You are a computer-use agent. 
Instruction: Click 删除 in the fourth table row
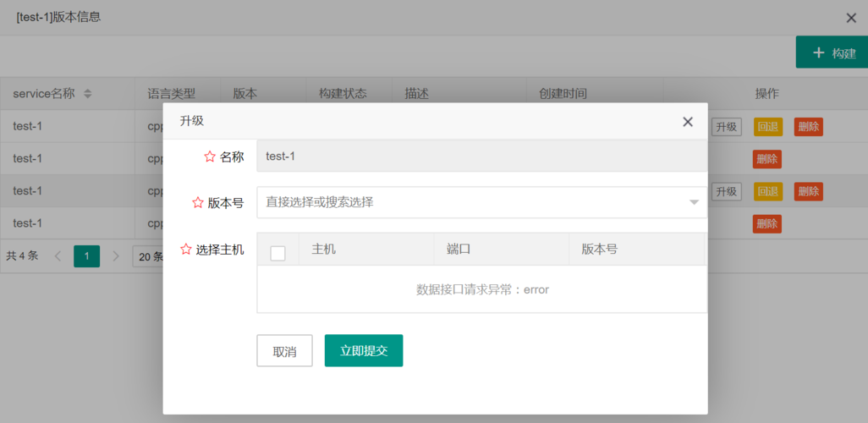click(766, 223)
